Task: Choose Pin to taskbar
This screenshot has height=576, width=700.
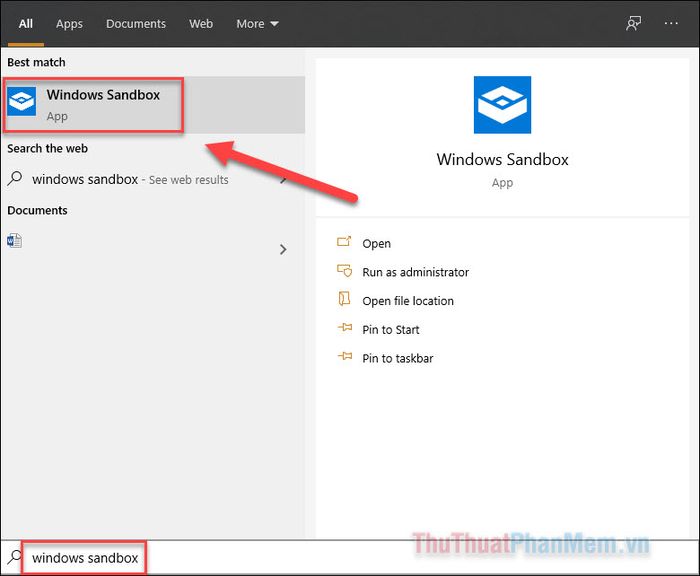Action: point(398,358)
